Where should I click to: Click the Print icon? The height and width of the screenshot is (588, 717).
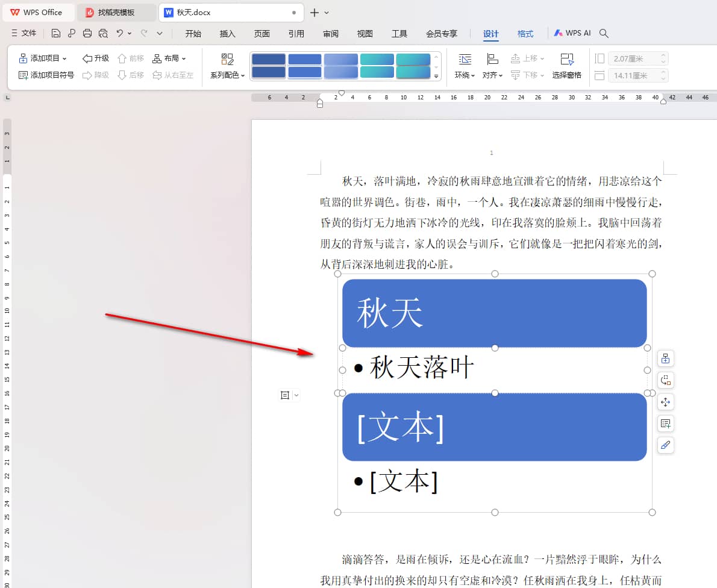(87, 33)
